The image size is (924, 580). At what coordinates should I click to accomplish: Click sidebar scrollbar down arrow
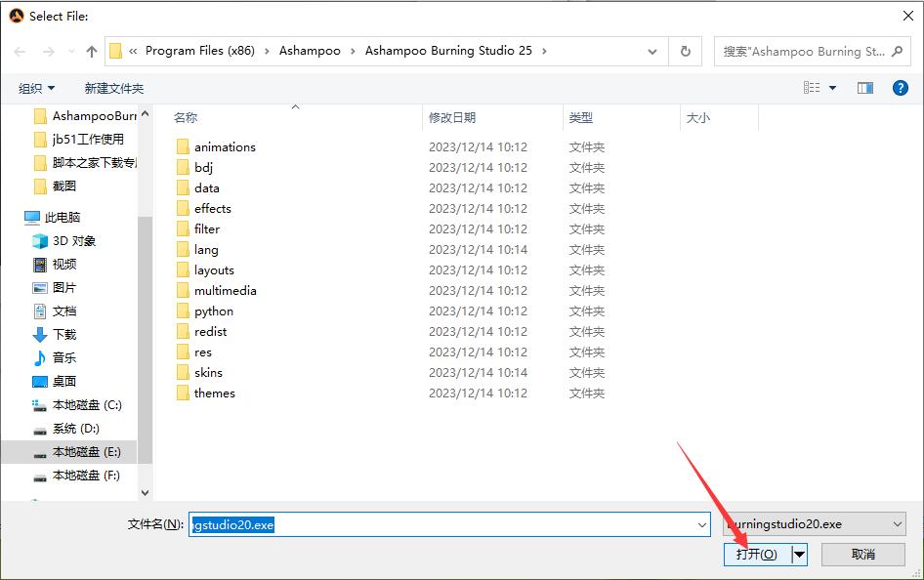[x=145, y=493]
